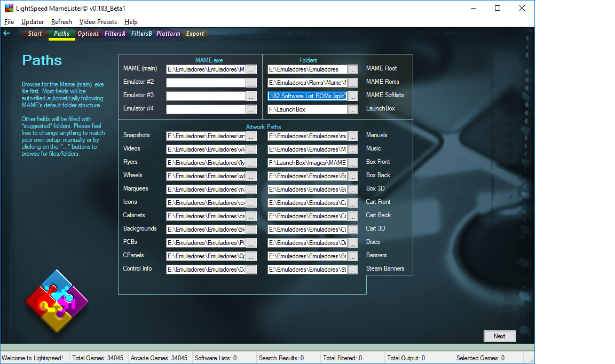Browse for MAME (main) exe file
This screenshot has height=364, width=615.
point(251,69)
